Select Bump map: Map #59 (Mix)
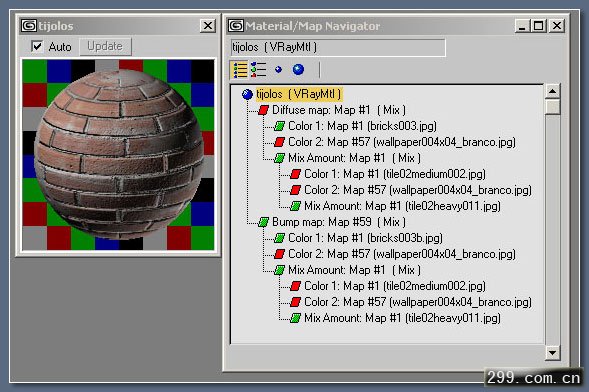Image resolution: width=589 pixels, height=392 pixels. pos(338,222)
